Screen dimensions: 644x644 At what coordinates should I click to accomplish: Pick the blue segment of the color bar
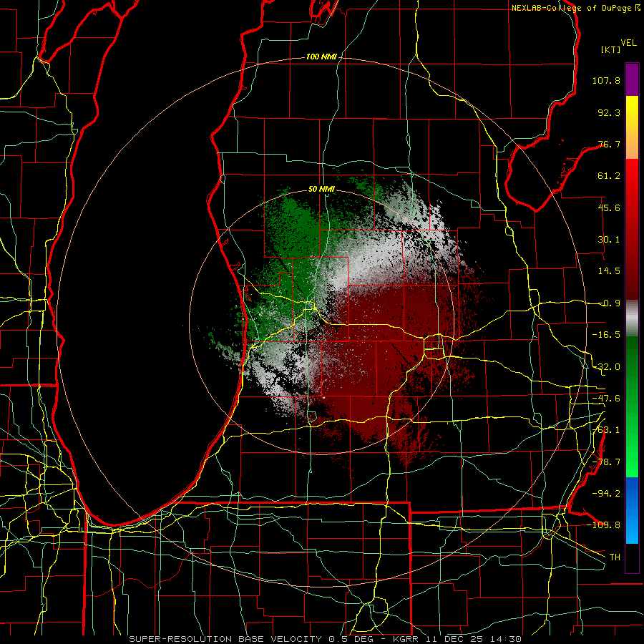pyautogui.click(x=632, y=510)
